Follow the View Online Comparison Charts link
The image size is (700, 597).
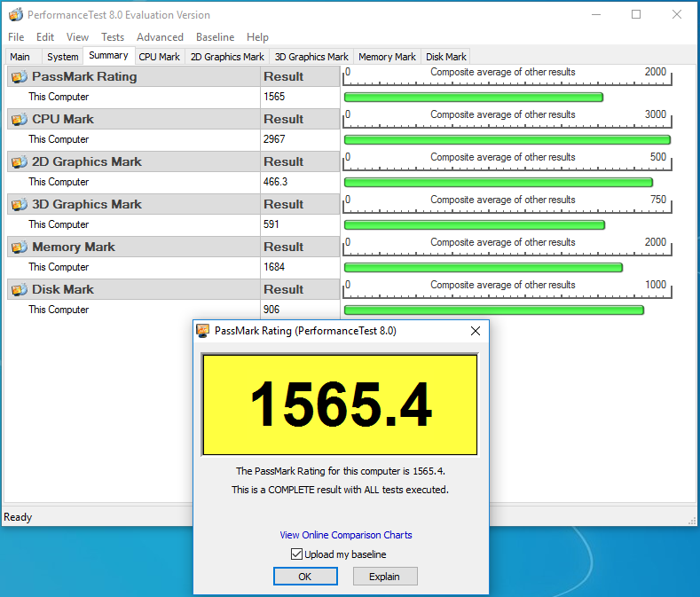346,535
